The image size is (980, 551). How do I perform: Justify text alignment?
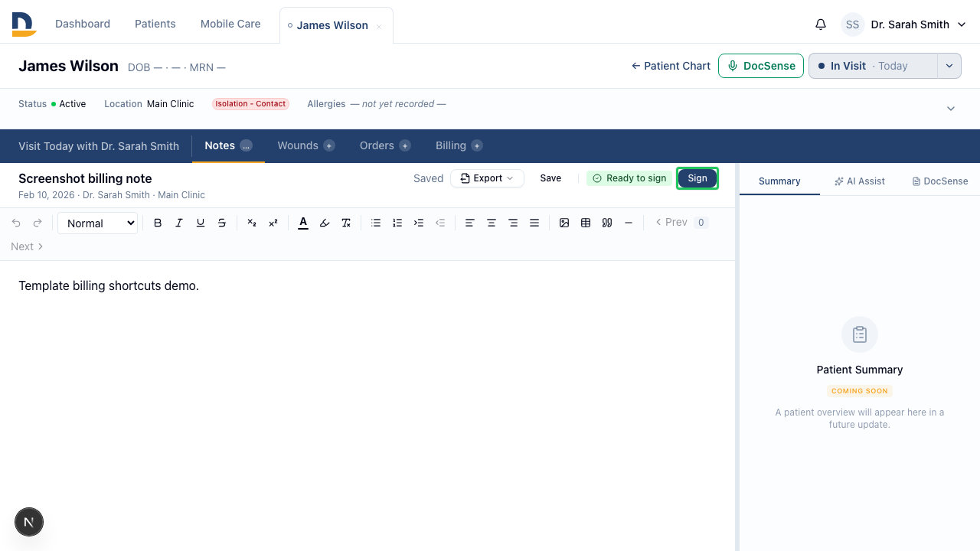coord(534,223)
